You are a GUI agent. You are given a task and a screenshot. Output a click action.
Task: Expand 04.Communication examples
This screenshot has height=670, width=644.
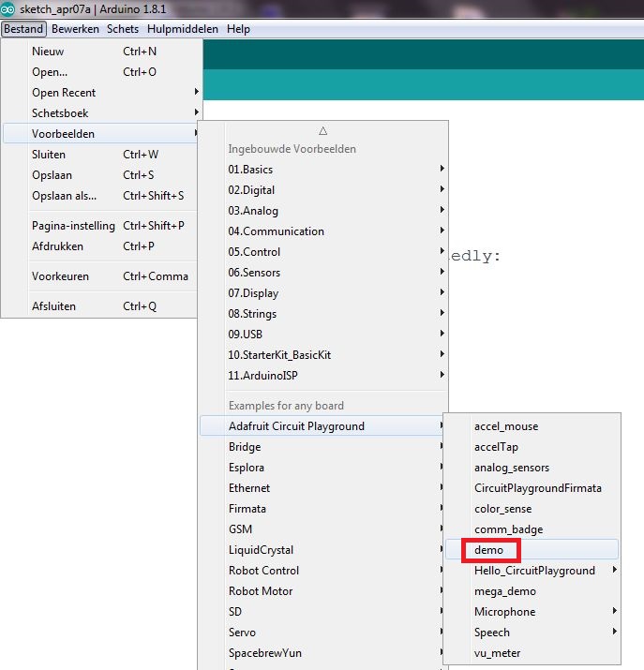323,231
